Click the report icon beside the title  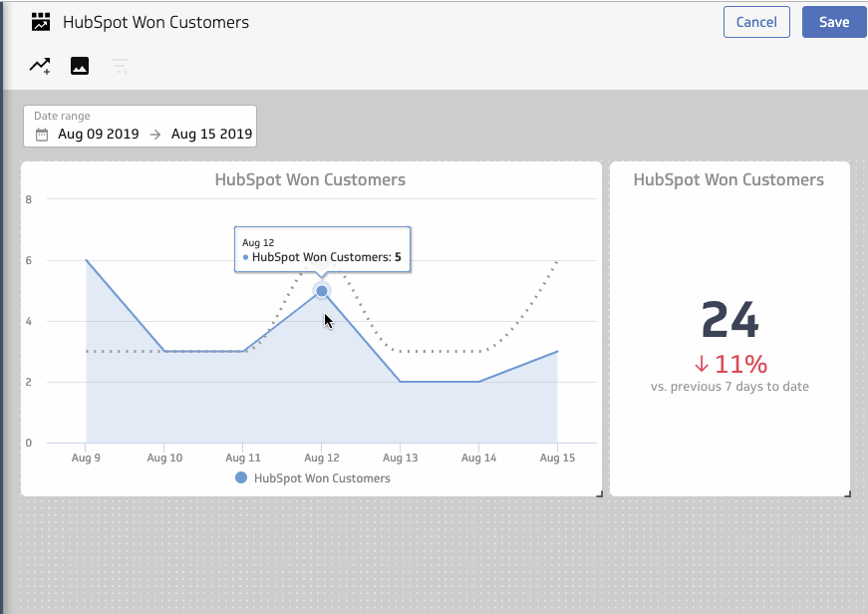coord(40,21)
